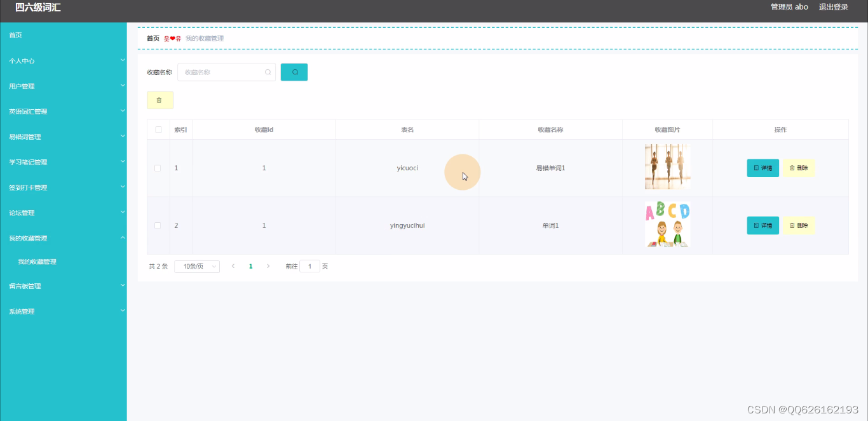Click breadcrumb text 我的收藏管理

pos(205,39)
